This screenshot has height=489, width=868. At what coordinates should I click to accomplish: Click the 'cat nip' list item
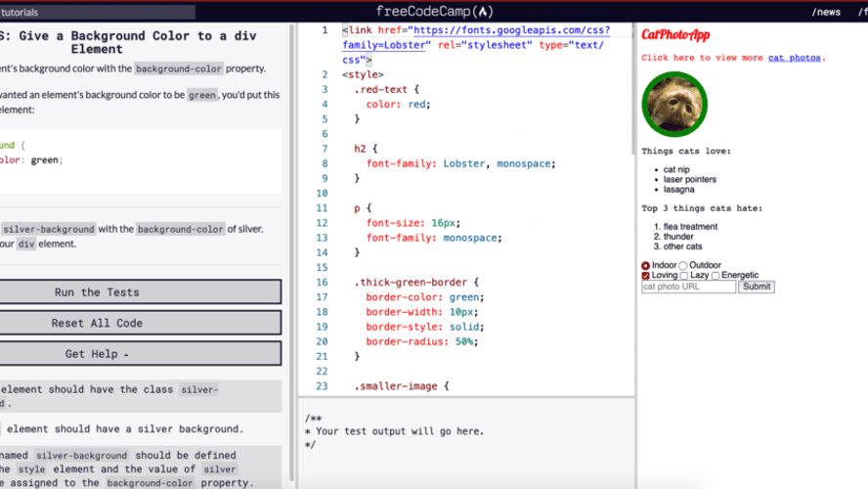[x=676, y=169]
